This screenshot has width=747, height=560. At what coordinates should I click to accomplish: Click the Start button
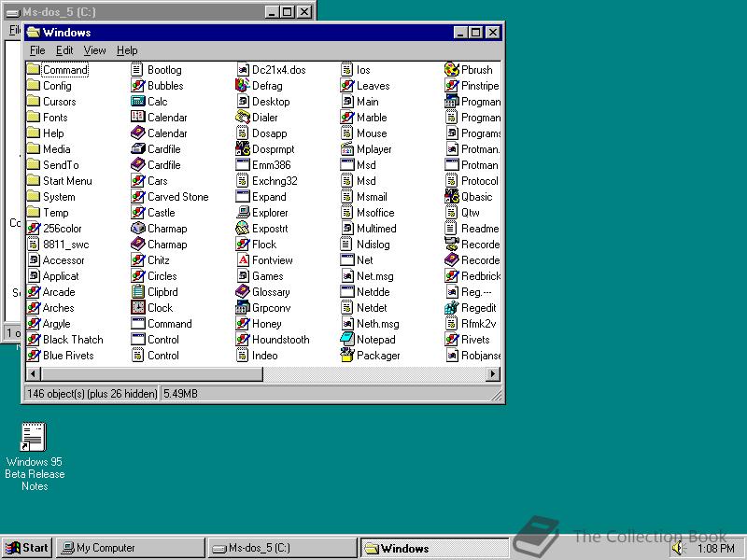[27, 548]
